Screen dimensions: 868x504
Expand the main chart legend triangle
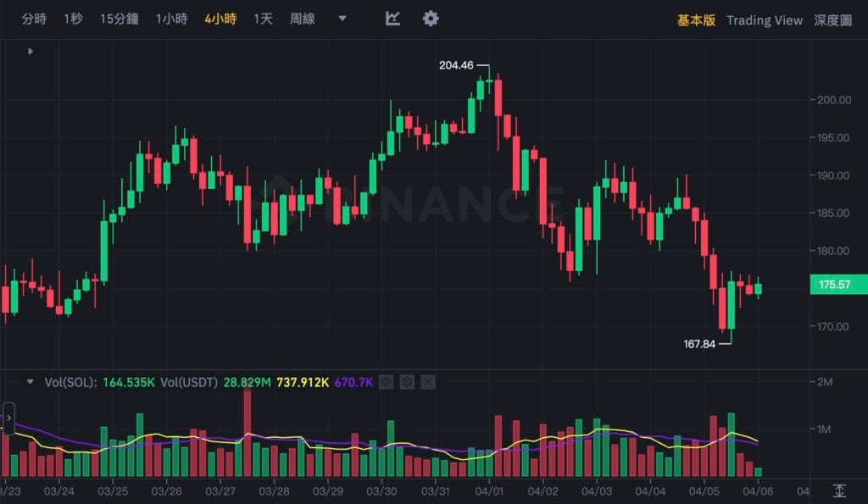tap(31, 52)
